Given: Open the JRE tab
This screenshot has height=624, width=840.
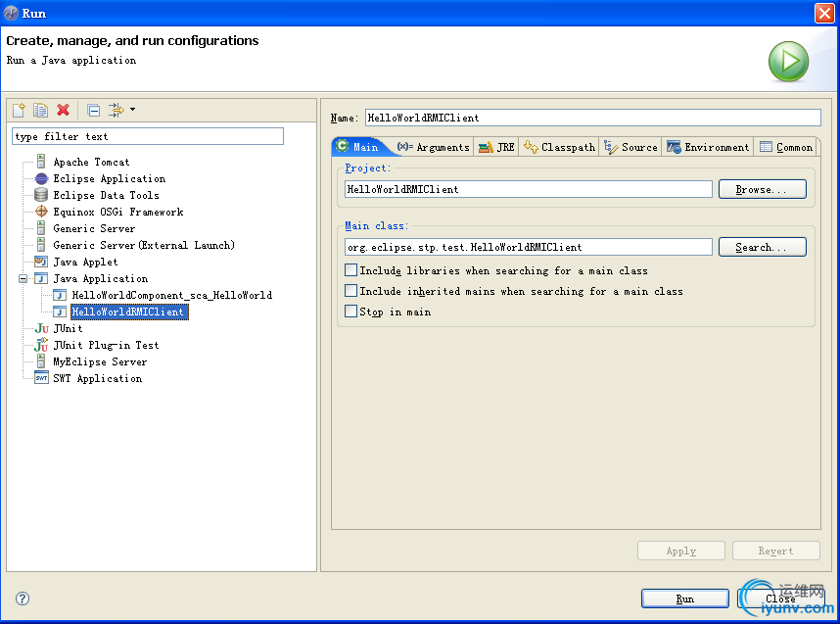Looking at the screenshot, I should (x=496, y=147).
